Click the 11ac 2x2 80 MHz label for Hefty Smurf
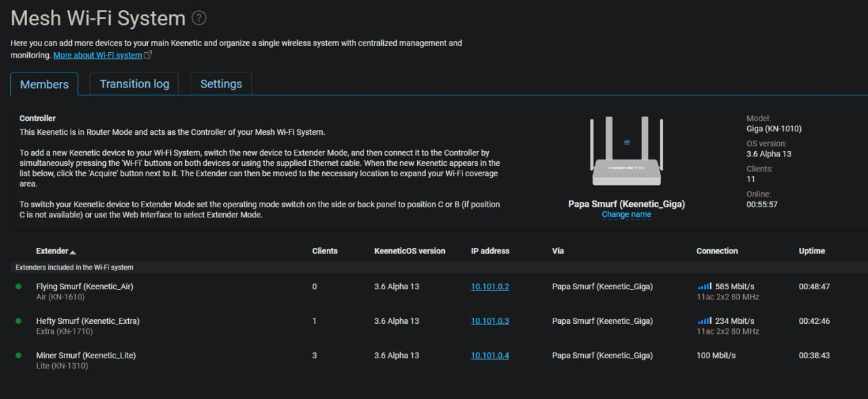Image resolution: width=868 pixels, height=399 pixels. click(x=728, y=332)
